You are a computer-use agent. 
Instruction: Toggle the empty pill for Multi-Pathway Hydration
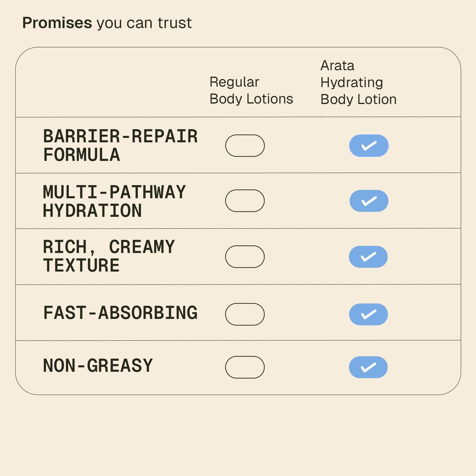point(245,201)
